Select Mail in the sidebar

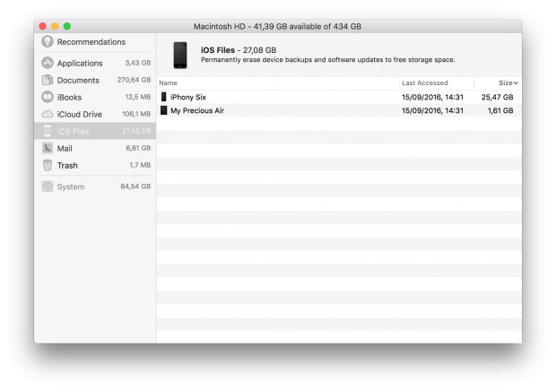(x=95, y=148)
